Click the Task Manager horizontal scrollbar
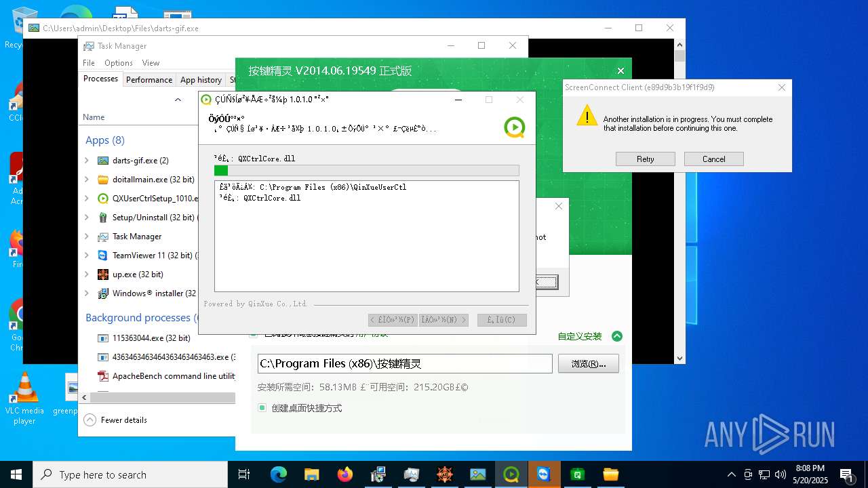 163,397
